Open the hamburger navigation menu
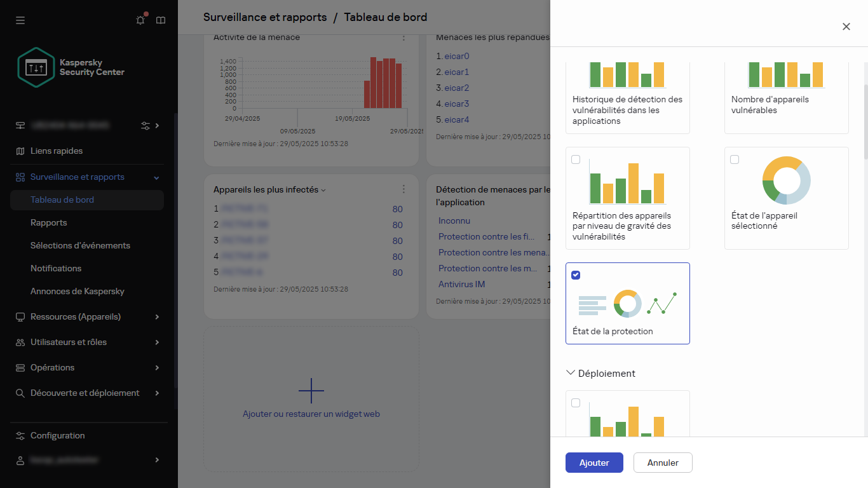The height and width of the screenshot is (488, 868). [20, 20]
